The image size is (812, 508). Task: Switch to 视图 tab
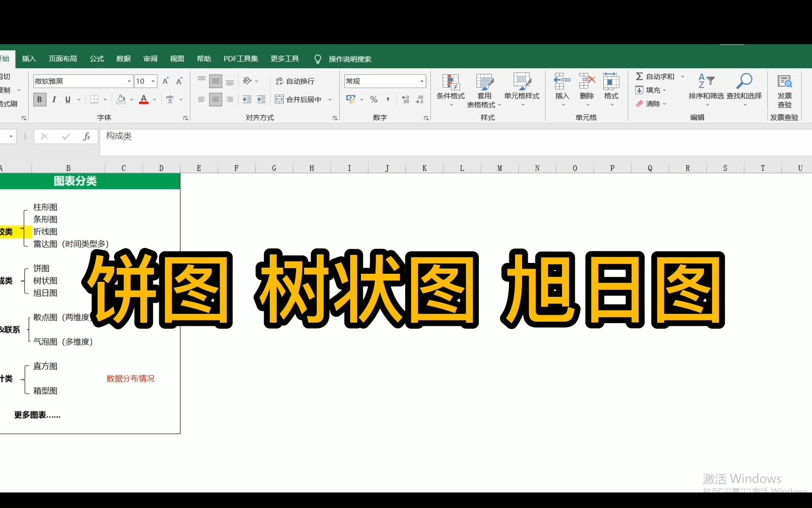177,59
